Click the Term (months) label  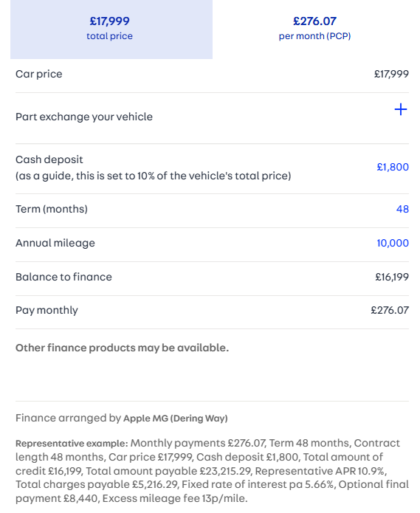(52, 209)
